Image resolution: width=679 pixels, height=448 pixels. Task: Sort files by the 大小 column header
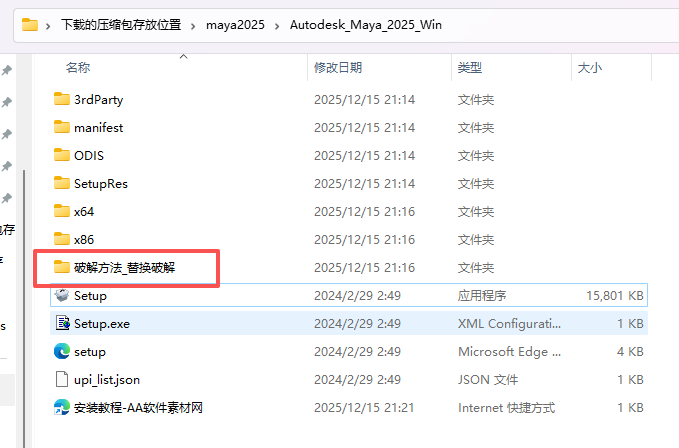[x=589, y=68]
